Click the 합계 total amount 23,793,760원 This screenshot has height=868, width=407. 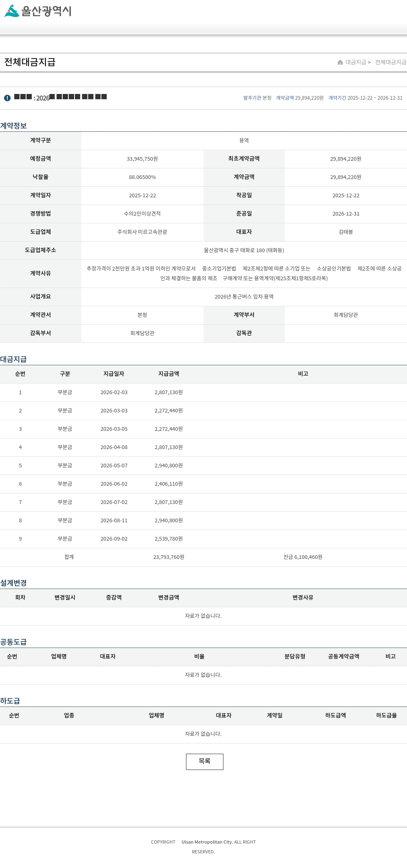(168, 557)
